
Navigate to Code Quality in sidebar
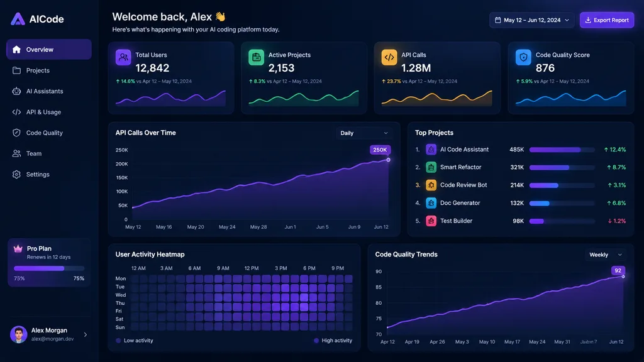49,133
